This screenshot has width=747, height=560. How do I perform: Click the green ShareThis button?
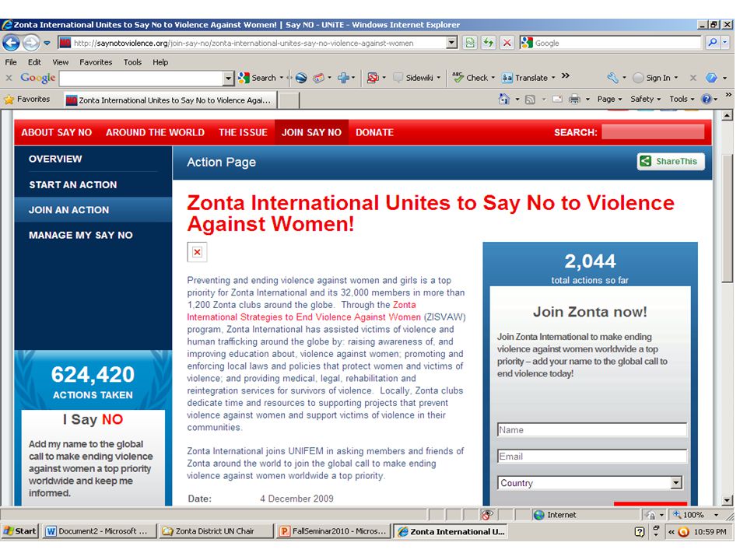tap(671, 162)
